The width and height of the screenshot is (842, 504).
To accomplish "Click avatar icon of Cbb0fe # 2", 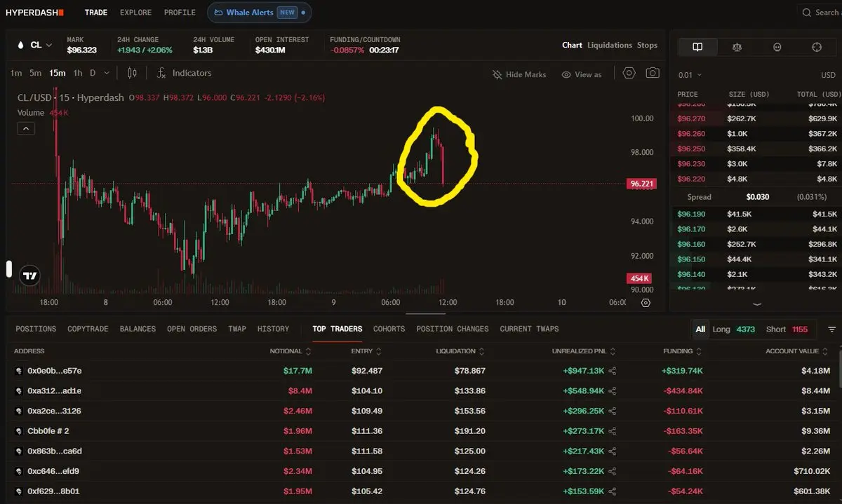I will (x=19, y=431).
